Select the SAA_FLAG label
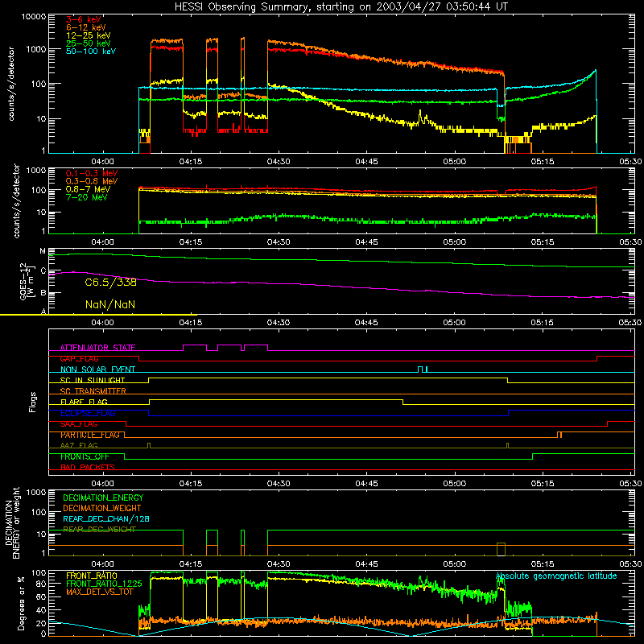The image size is (644, 644). tap(79, 424)
